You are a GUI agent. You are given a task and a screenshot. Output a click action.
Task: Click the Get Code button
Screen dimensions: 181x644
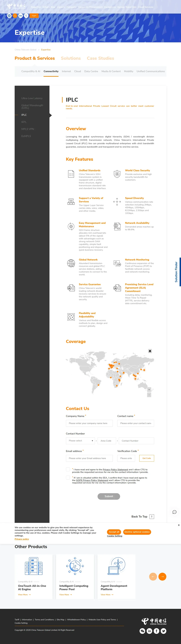tap(147, 458)
